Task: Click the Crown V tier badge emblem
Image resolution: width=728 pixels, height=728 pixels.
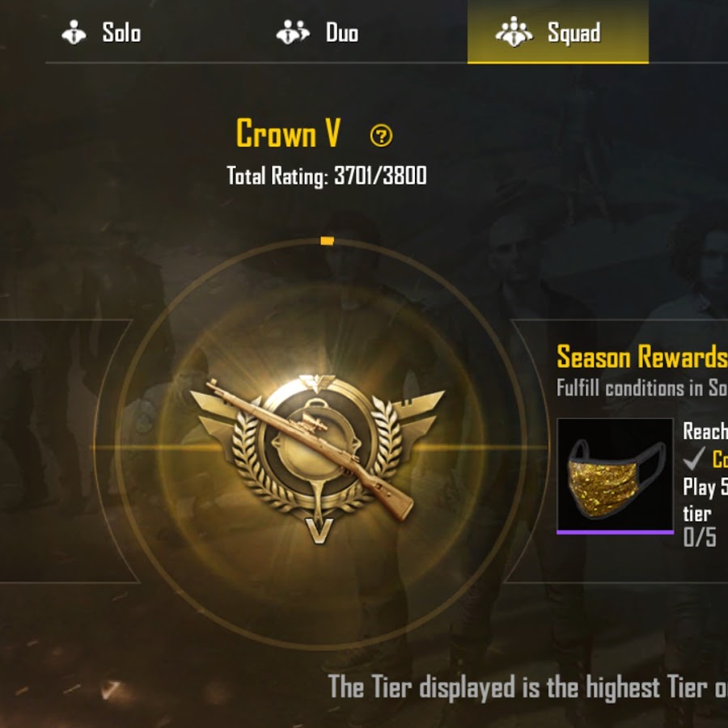Action: click(318, 457)
